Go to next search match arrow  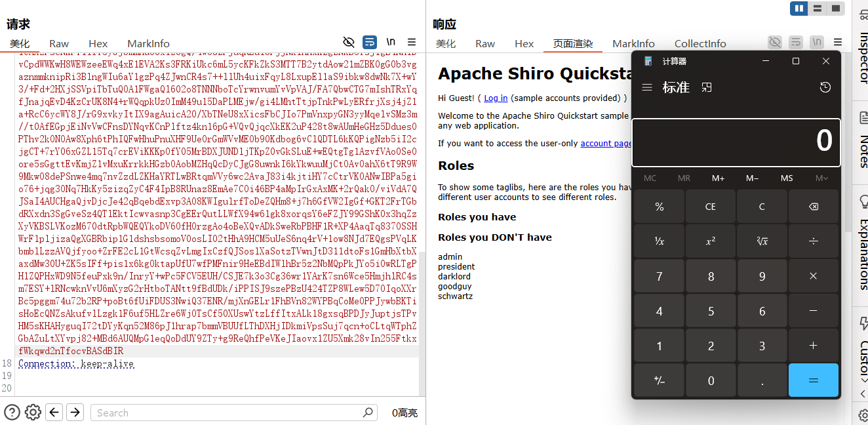click(75, 413)
